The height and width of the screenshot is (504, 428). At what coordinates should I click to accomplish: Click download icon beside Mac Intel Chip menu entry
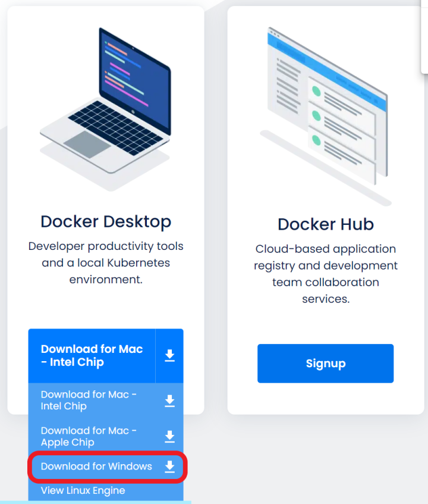[x=169, y=401]
